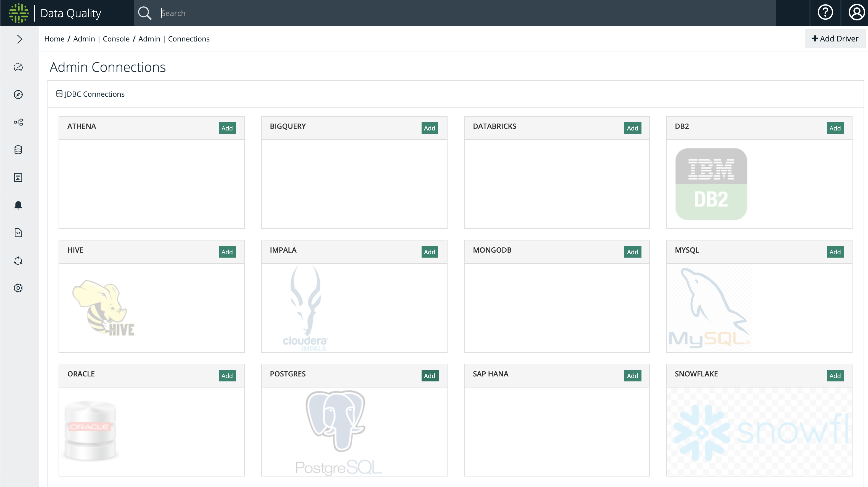Open the user profile icon
This screenshot has width=868, height=487.
[x=856, y=13]
